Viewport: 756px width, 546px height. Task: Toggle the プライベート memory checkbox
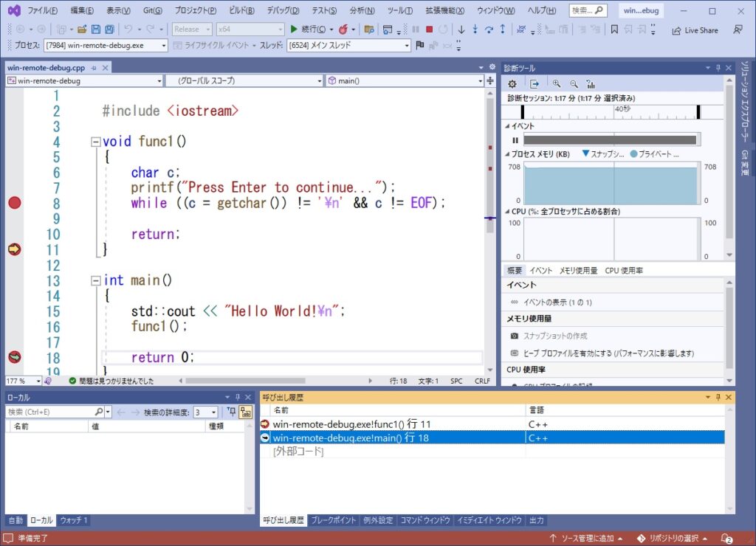(x=635, y=154)
